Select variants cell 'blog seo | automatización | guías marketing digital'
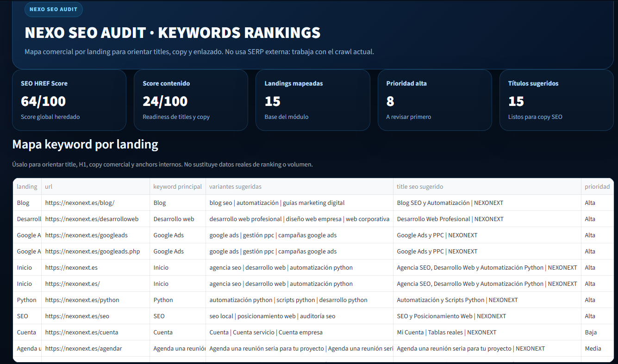 coord(300,203)
